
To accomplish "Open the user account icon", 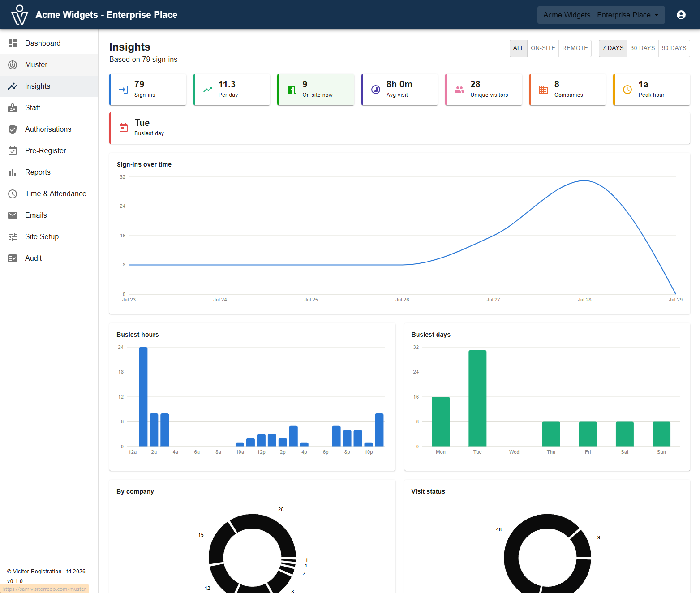I will tap(681, 15).
